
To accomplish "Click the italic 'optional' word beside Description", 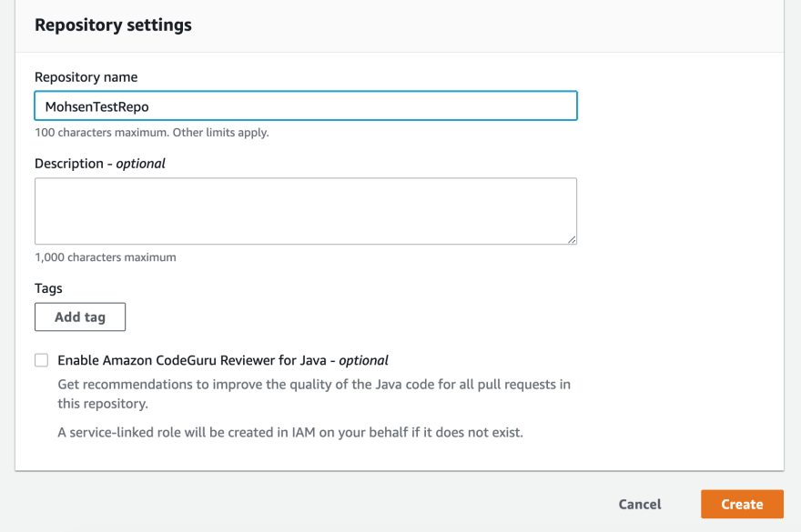I will coord(140,164).
